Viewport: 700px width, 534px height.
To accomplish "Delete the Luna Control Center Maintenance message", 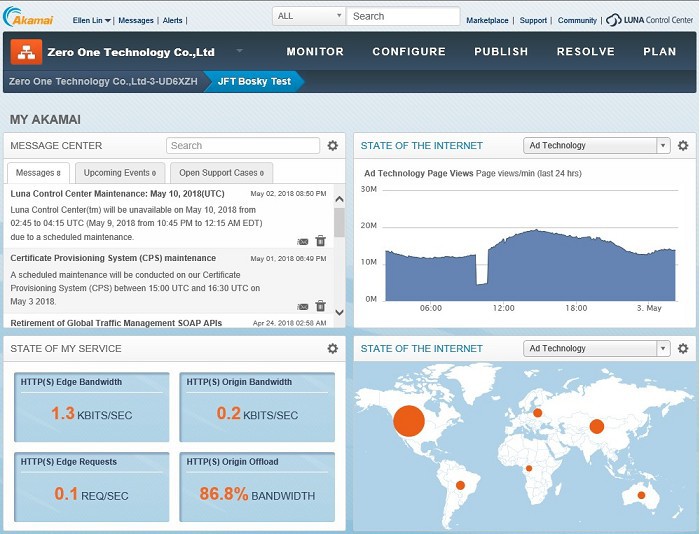I will pos(321,241).
